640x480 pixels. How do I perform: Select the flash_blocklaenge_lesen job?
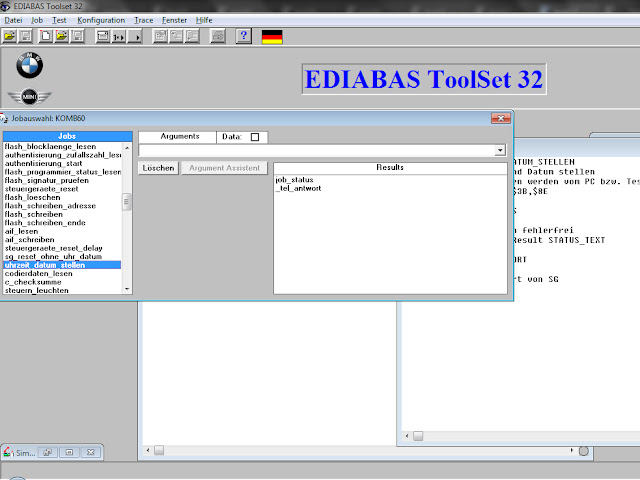(62, 147)
